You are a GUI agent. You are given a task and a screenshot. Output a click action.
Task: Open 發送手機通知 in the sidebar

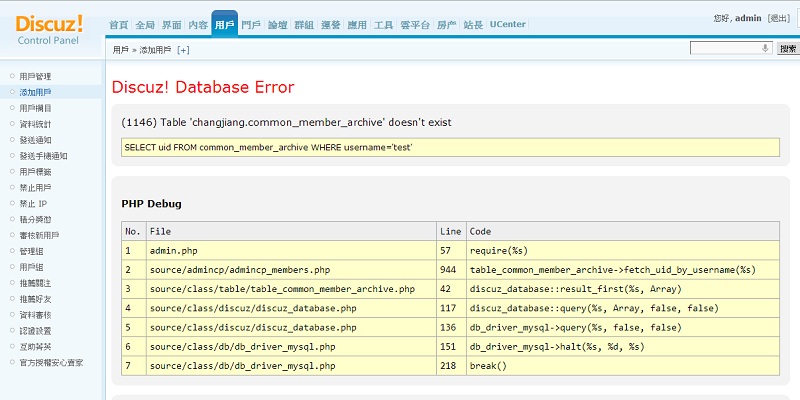(43, 156)
